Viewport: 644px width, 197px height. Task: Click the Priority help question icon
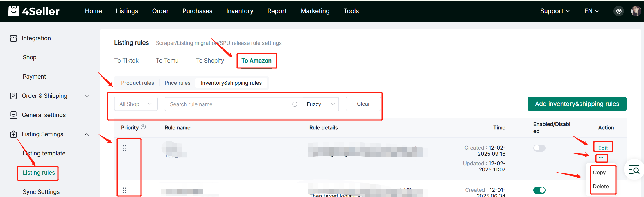click(x=143, y=127)
